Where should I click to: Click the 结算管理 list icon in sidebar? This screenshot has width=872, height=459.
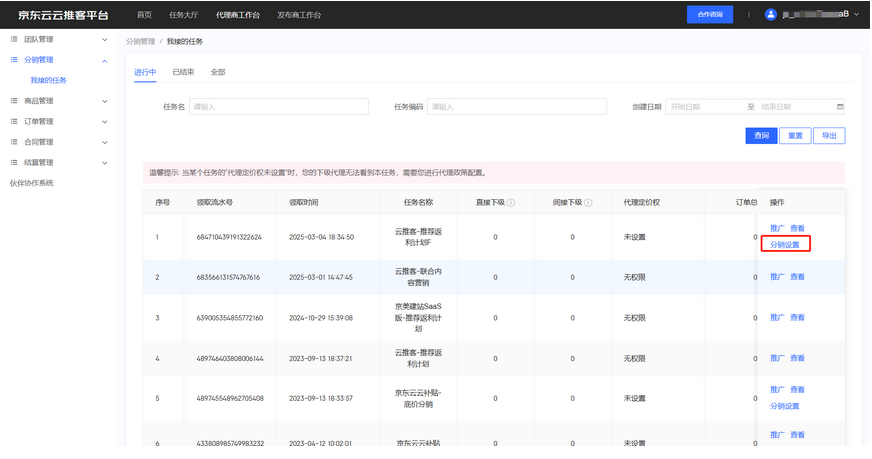click(x=14, y=162)
